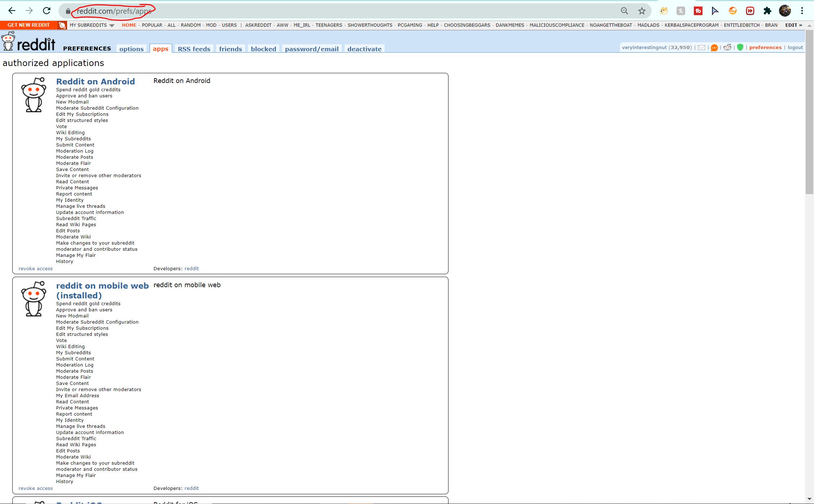Open the Honey extension

(681, 11)
